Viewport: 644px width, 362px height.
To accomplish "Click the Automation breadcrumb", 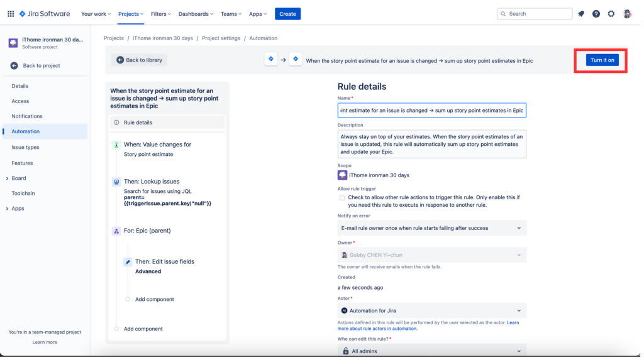I will tap(264, 38).
